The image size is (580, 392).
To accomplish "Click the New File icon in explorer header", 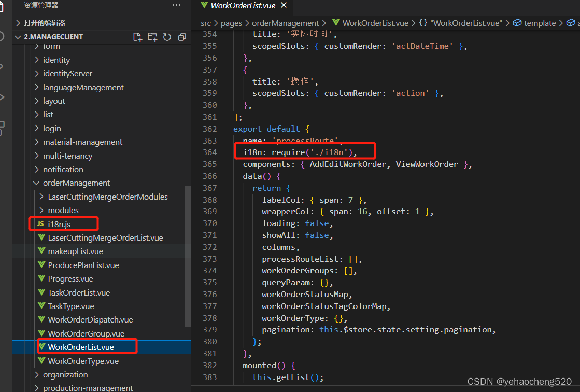I will 137,37.
